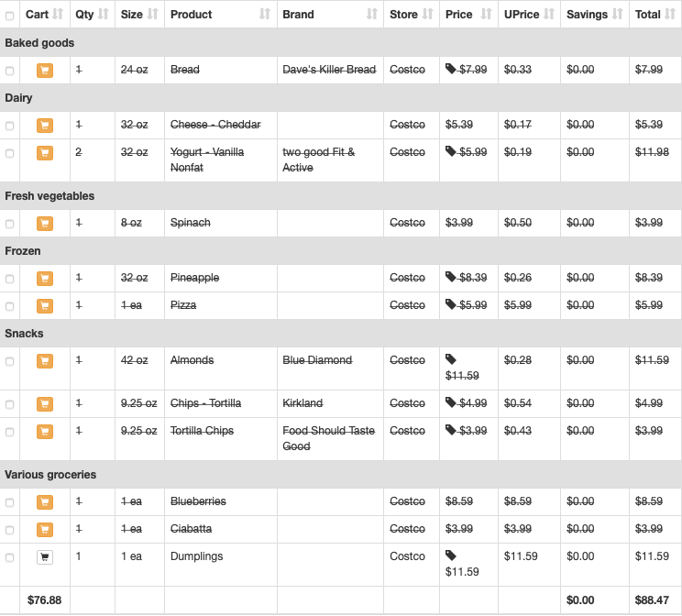Toggle the cart icon for Dumplings
This screenshot has height=616, width=682.
pyautogui.click(x=45, y=556)
